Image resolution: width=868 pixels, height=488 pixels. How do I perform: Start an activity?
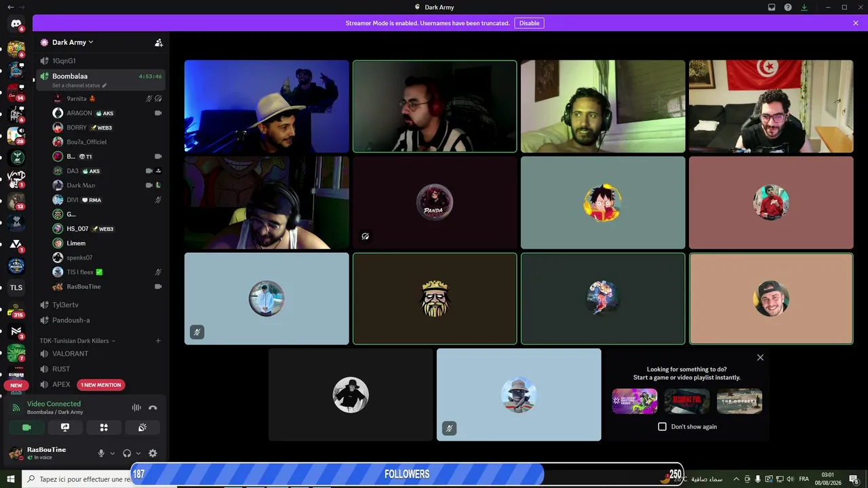104,428
